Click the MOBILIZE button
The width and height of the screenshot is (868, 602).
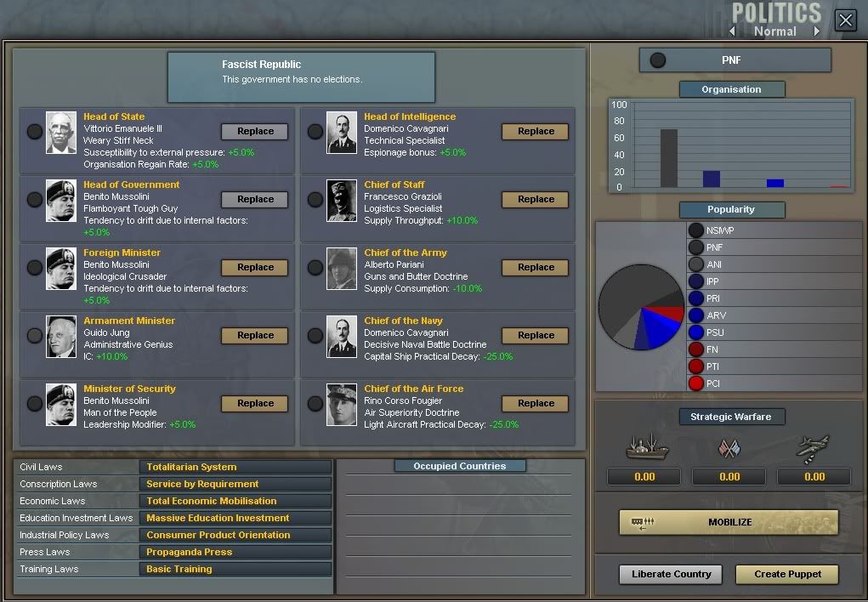point(729,522)
